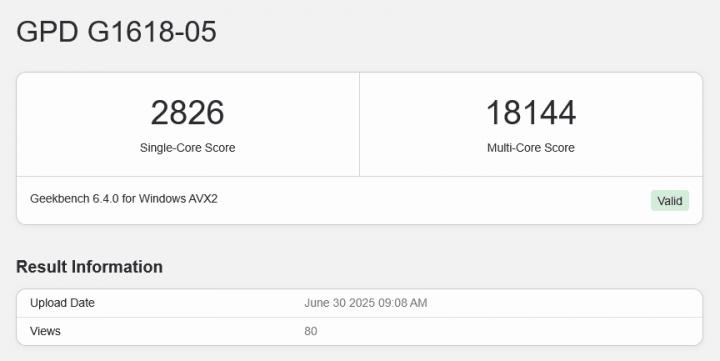Select the 18144 multi-core score number
This screenshot has height=361, width=720.
tap(531, 113)
